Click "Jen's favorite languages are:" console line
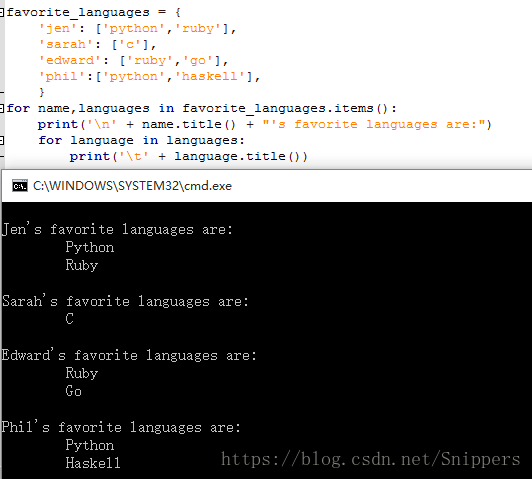The height and width of the screenshot is (479, 532). click(117, 229)
